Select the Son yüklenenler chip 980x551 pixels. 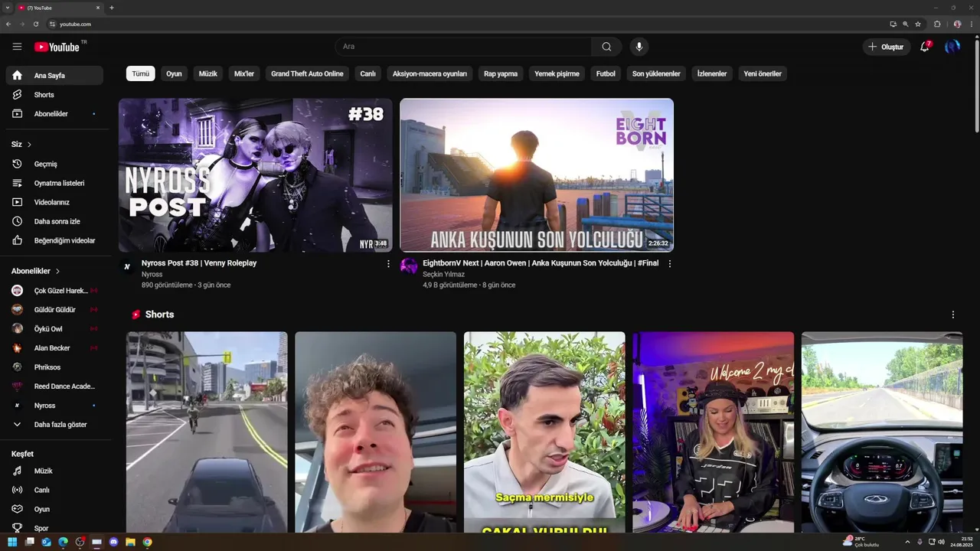656,73
